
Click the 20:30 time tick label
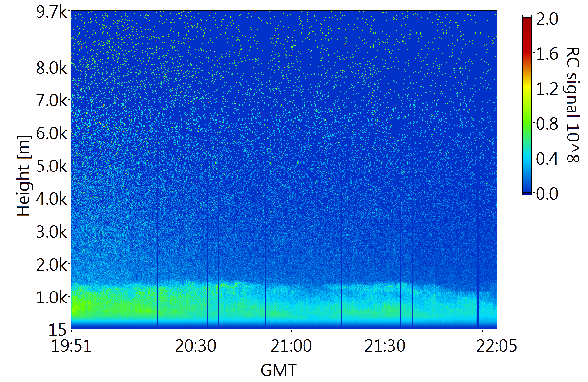196,345
